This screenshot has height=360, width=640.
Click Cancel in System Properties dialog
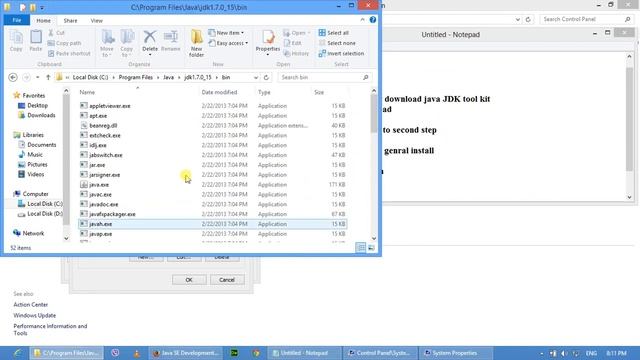click(227, 280)
